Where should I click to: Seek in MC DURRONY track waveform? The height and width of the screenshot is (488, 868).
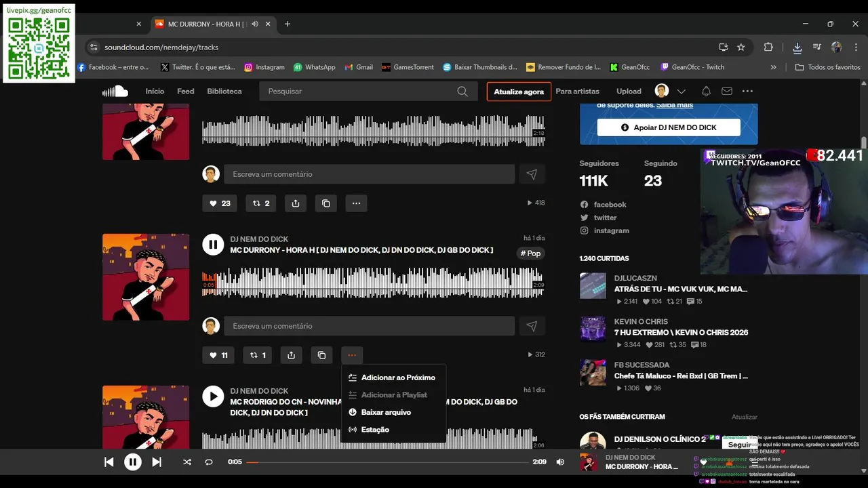pyautogui.click(x=373, y=283)
